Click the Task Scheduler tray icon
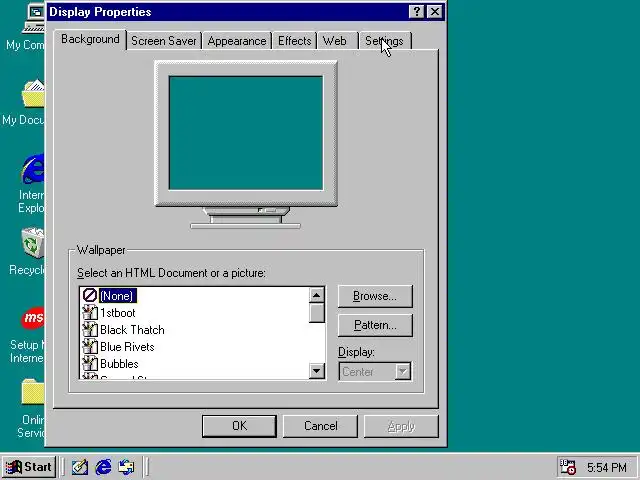The height and width of the screenshot is (480, 640). 567,467
